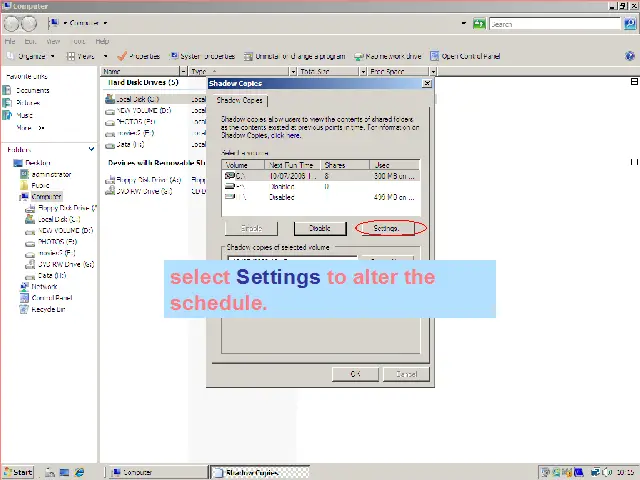The image size is (640, 480).
Task: Select DVD RW Drive in the Folders tree
Action: pyautogui.click(x=60, y=264)
